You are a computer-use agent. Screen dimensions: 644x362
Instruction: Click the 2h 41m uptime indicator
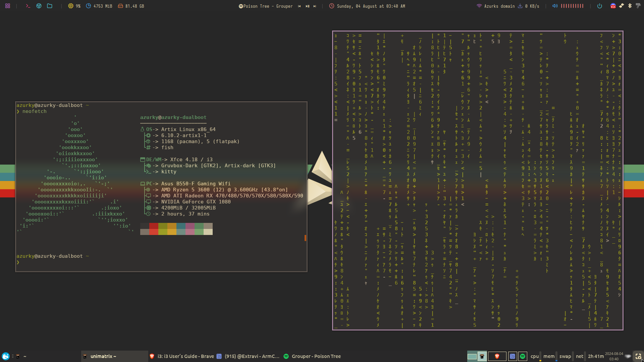[x=596, y=356]
